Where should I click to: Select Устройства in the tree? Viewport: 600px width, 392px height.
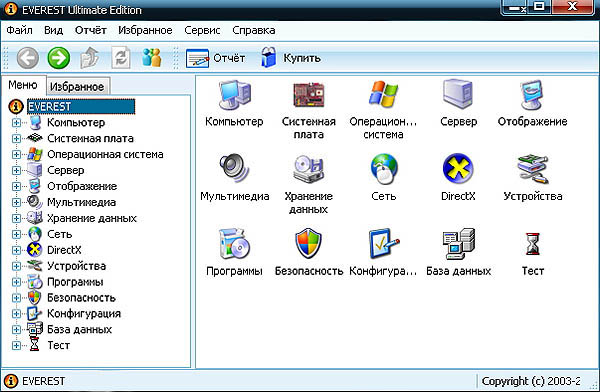[77, 266]
